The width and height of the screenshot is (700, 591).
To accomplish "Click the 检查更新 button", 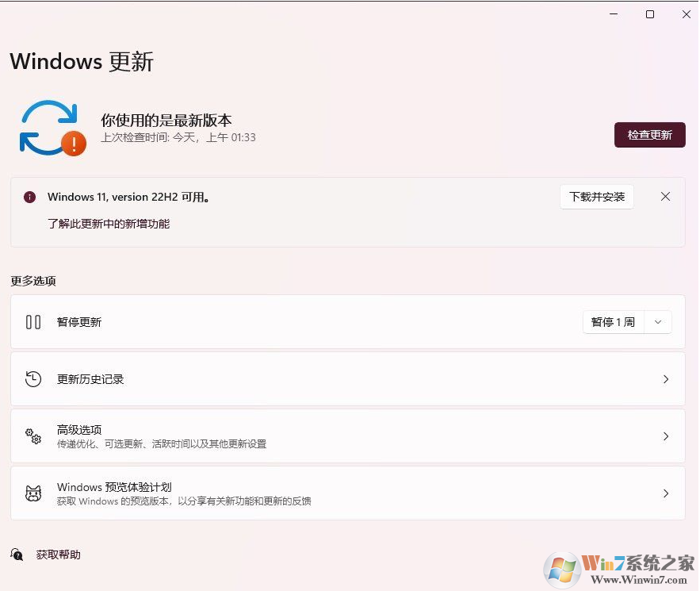I will coord(649,135).
